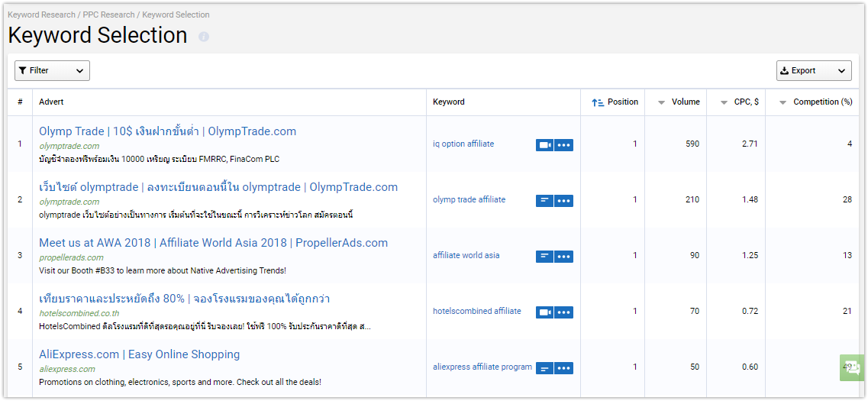Image resolution: width=868 pixels, height=401 pixels.
Task: Click volume value 90
Action: [695, 255]
